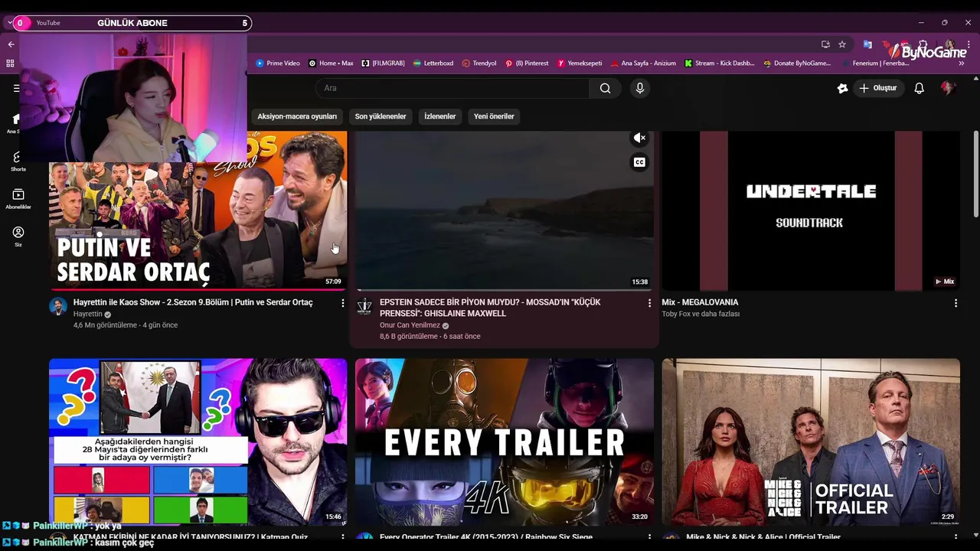Open Trendyol bookmark
The width and height of the screenshot is (980, 551).
pyautogui.click(x=479, y=64)
